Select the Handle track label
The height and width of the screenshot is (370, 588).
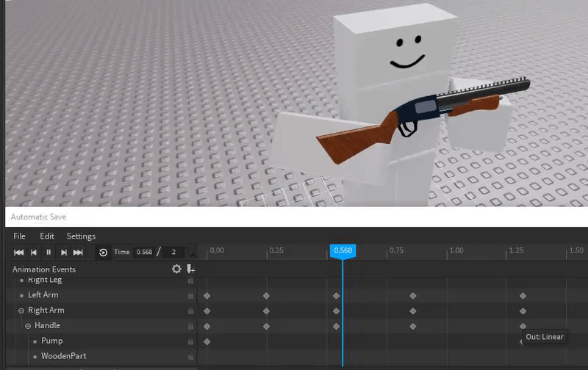[x=47, y=325]
